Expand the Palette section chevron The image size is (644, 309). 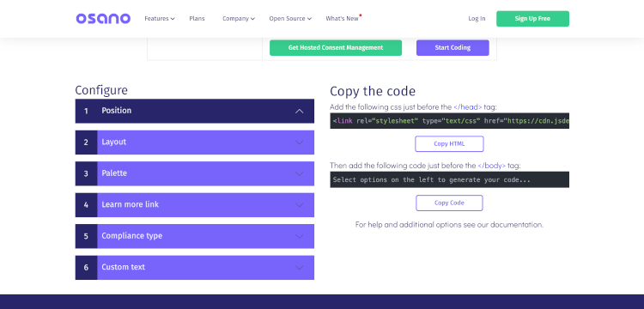300,173
